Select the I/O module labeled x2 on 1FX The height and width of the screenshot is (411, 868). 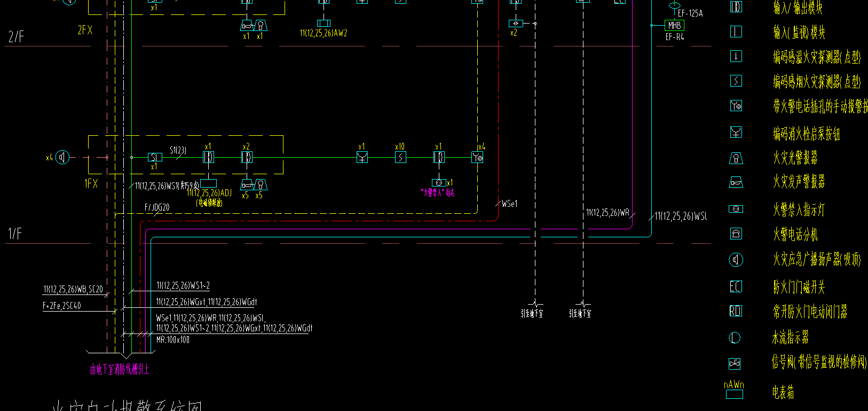pos(247,157)
